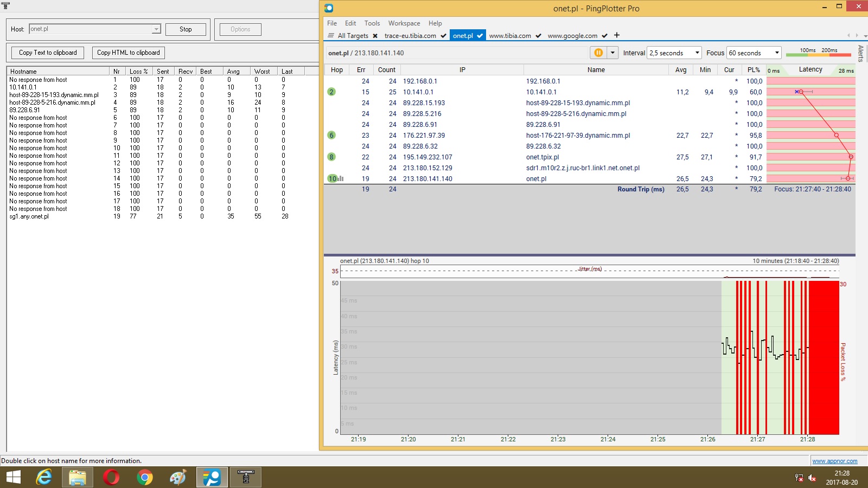Open the Paint app from the taskbar
This screenshot has width=868, height=488.
[178, 477]
